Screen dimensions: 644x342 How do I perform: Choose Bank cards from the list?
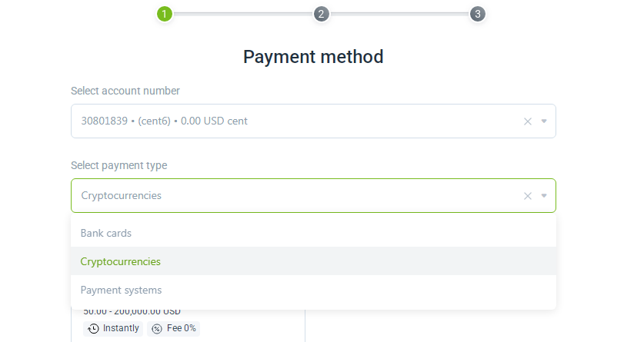313,233
